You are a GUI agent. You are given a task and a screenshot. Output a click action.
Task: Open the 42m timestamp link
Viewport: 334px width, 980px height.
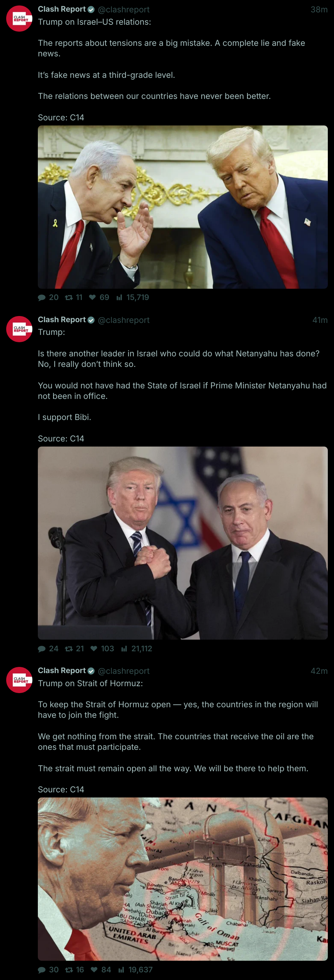pos(319,671)
